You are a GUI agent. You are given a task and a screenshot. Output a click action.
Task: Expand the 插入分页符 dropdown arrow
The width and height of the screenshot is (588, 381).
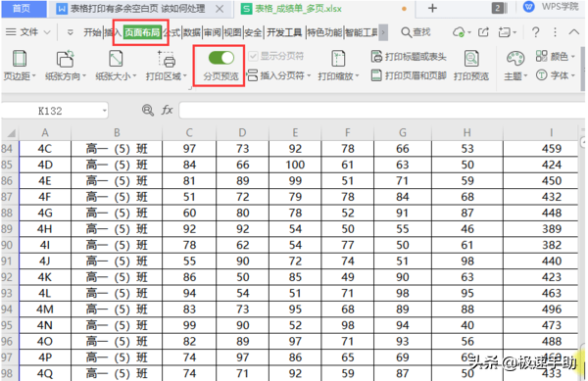(309, 76)
